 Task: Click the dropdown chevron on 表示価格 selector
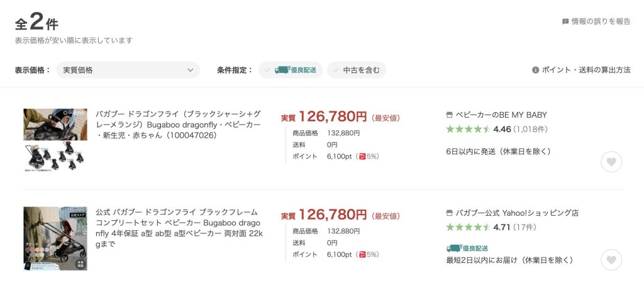tap(190, 70)
